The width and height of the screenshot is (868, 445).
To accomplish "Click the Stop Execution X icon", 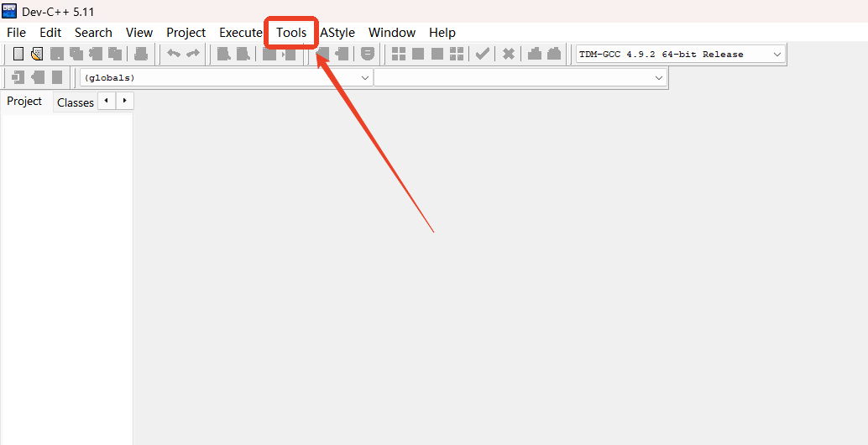I will click(508, 54).
